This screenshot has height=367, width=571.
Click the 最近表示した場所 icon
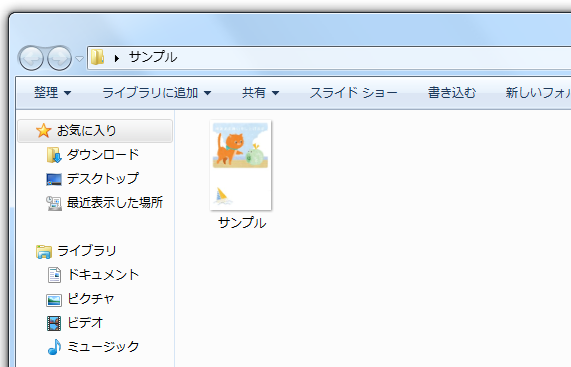point(54,203)
